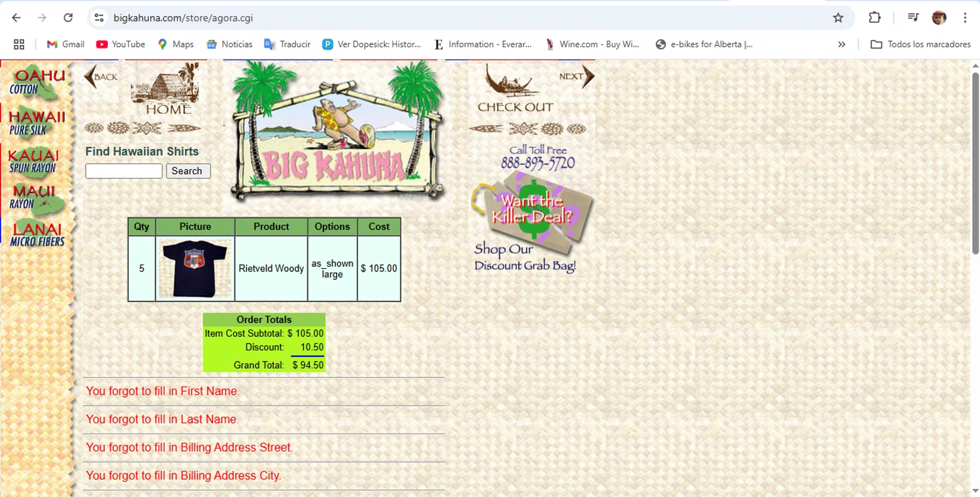The width and height of the screenshot is (980, 497).
Task: Click 'You forgot to fill in First Name'
Action: 163,392
